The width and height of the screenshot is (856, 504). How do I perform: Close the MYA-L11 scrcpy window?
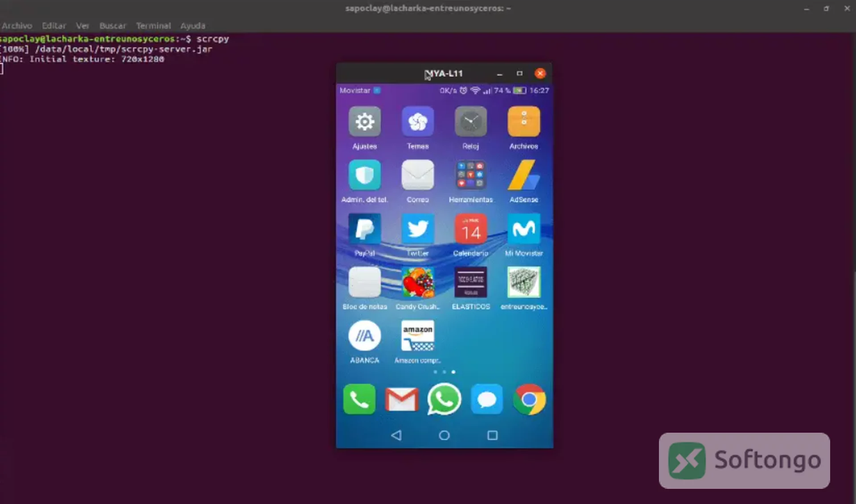pyautogui.click(x=540, y=73)
